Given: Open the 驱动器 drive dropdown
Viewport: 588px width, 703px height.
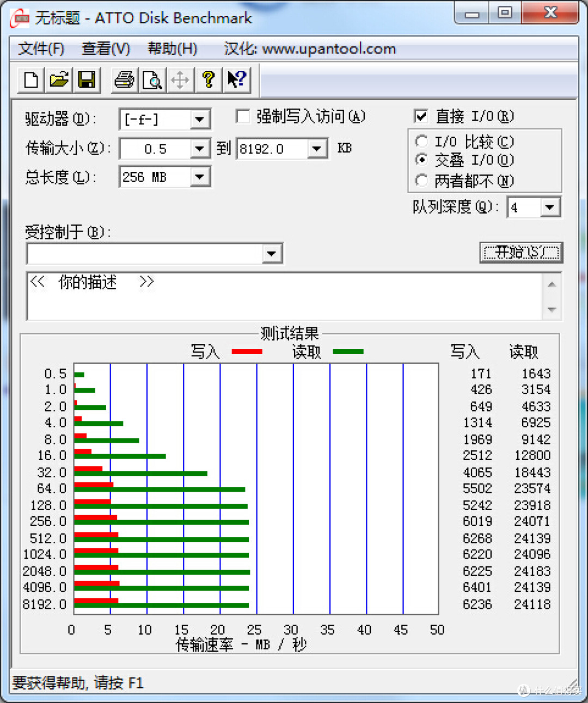Looking at the screenshot, I should point(199,119).
